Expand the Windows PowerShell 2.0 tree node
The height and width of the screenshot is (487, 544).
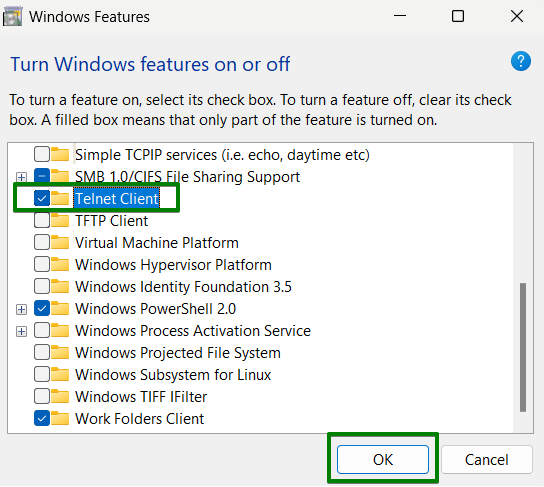click(22, 309)
